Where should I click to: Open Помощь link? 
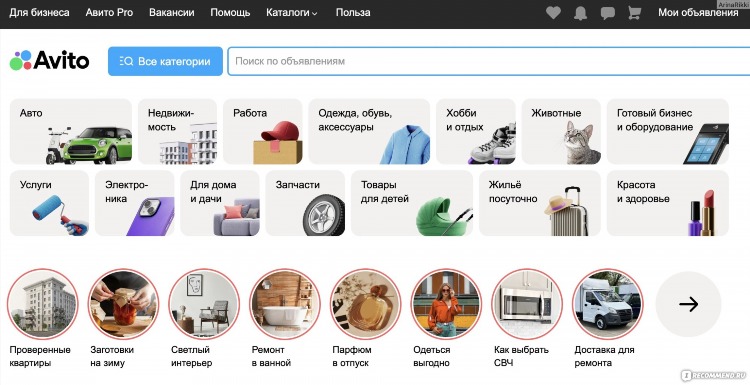coord(230,13)
